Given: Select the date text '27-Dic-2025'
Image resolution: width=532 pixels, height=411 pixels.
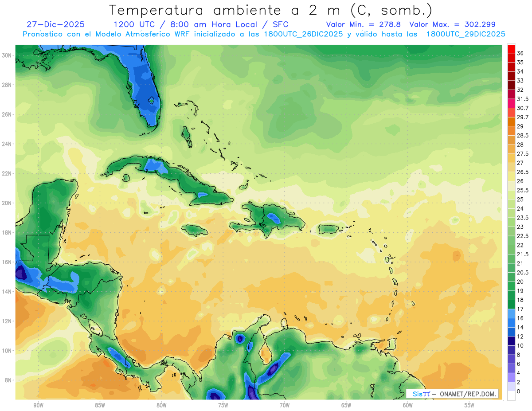Looking at the screenshot, I should tap(55, 24).
